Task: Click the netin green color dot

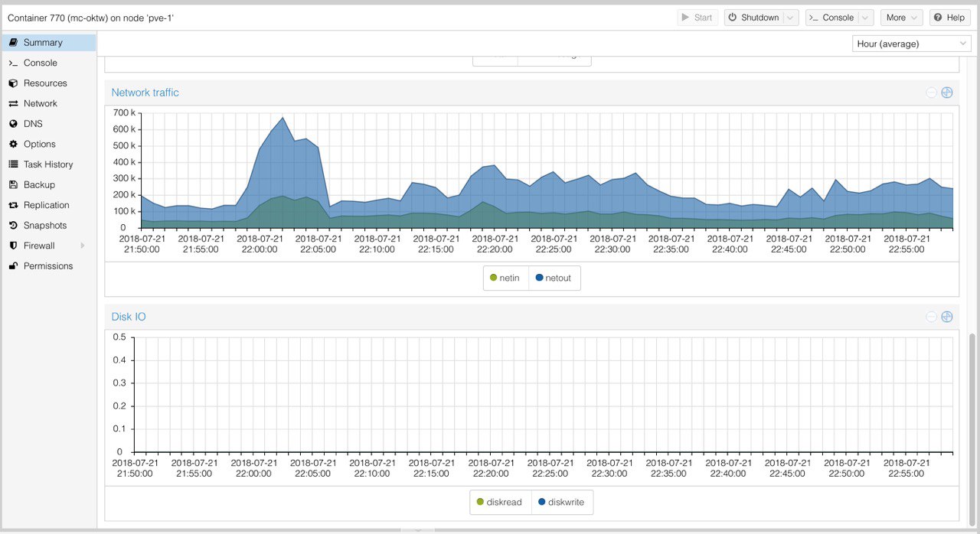Action: (493, 278)
